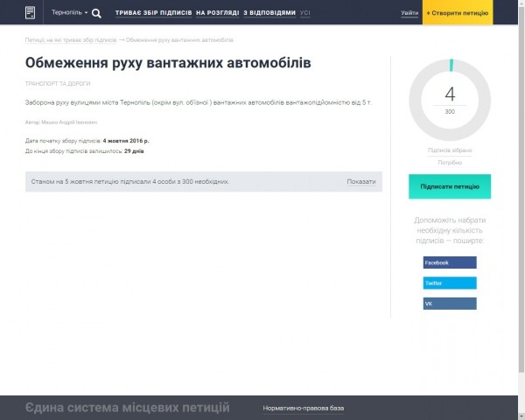This screenshot has height=420, width=525.
Task: Click the required 300 signatures number
Action: click(450, 111)
